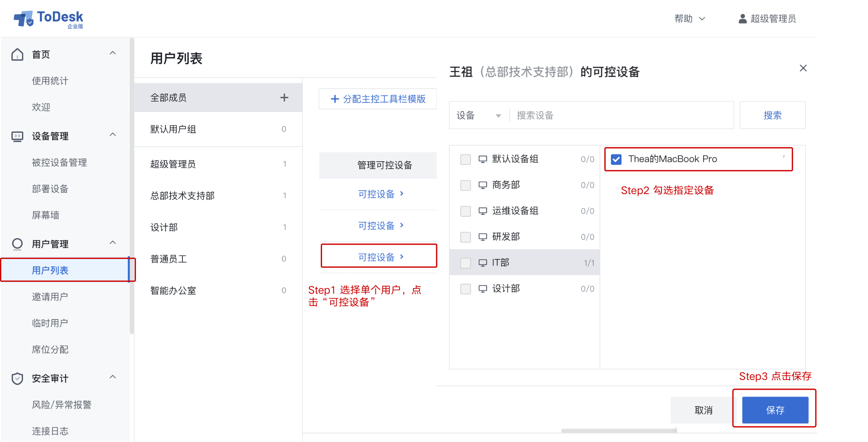Open 邀请用户 page

[50, 297]
